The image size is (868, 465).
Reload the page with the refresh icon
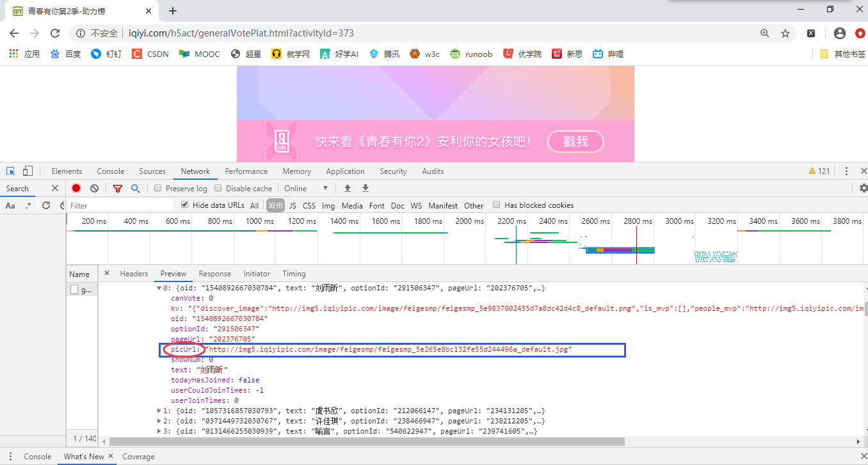point(55,33)
